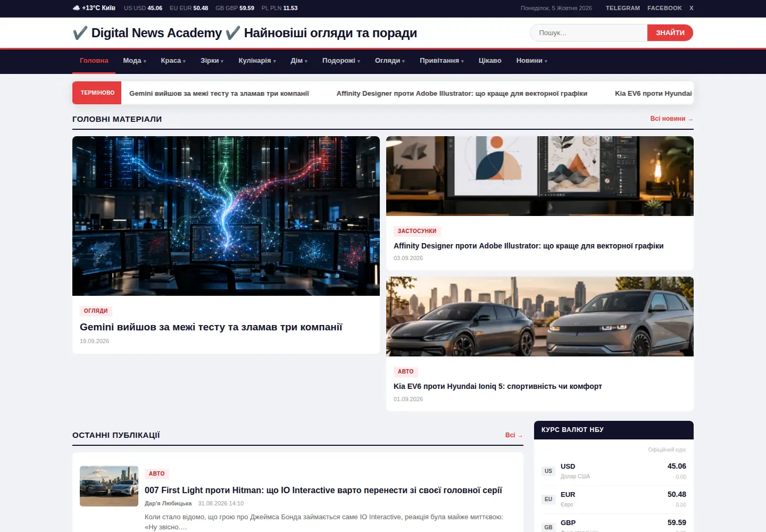
Task: Click USD 45.06 rate in top bar
Action: pos(143,8)
